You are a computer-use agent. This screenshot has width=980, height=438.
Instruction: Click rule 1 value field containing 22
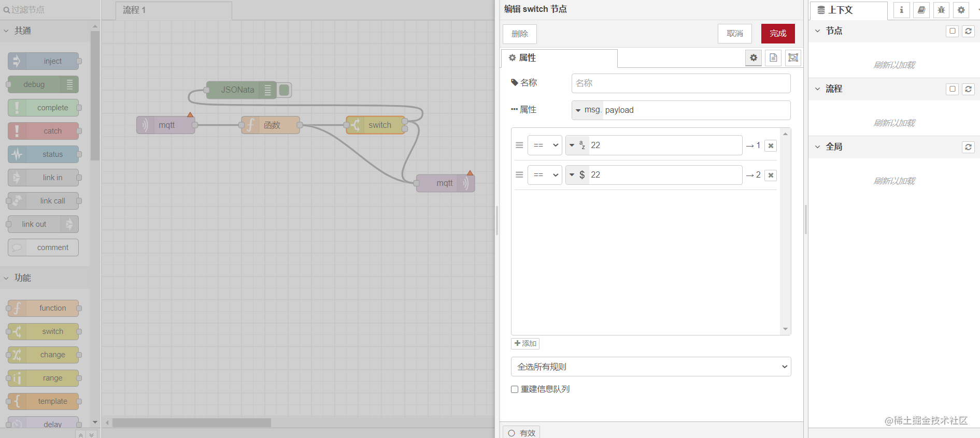click(665, 145)
